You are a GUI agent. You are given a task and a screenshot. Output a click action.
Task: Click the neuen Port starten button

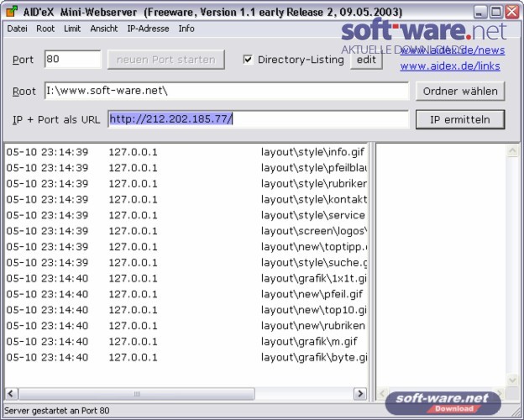[x=166, y=60]
